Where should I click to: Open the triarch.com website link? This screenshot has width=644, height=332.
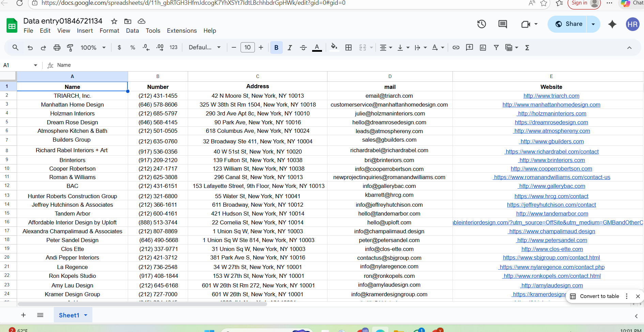pos(551,96)
